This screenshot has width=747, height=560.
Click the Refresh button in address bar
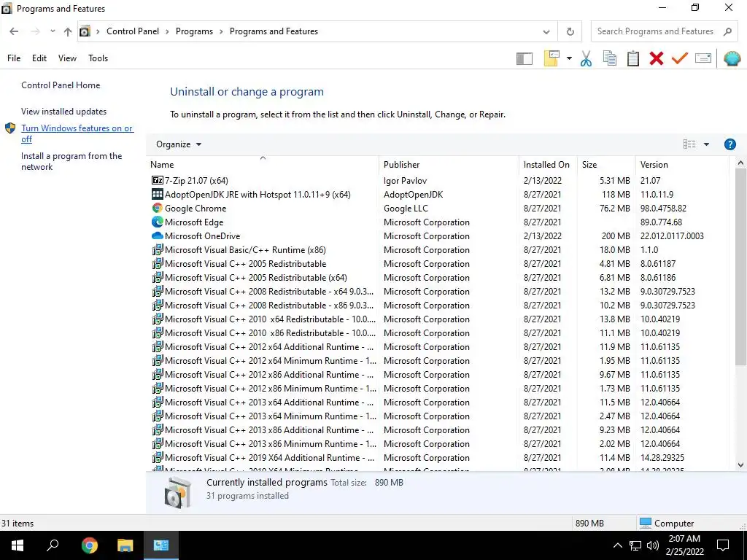coord(570,32)
